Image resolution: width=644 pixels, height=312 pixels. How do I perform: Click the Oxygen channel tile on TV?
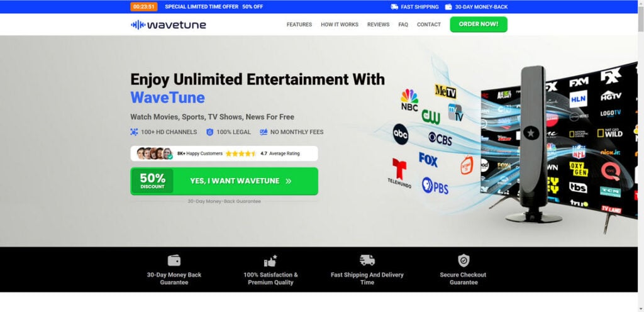[579, 169]
